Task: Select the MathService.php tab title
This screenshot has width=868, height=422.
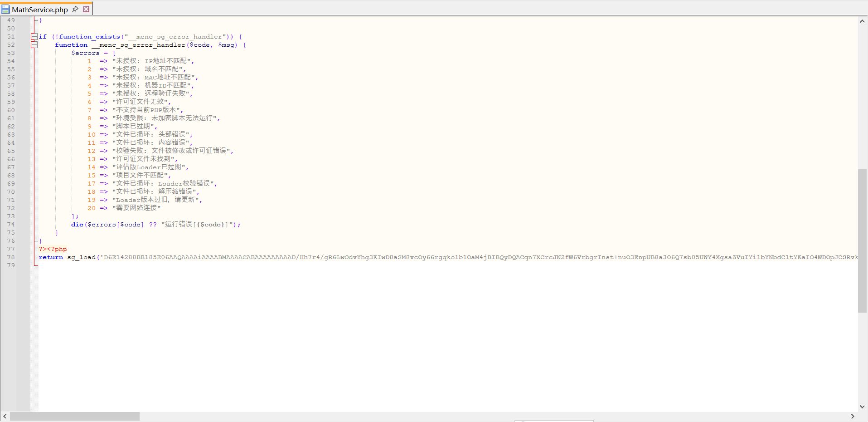Action: click(40, 10)
